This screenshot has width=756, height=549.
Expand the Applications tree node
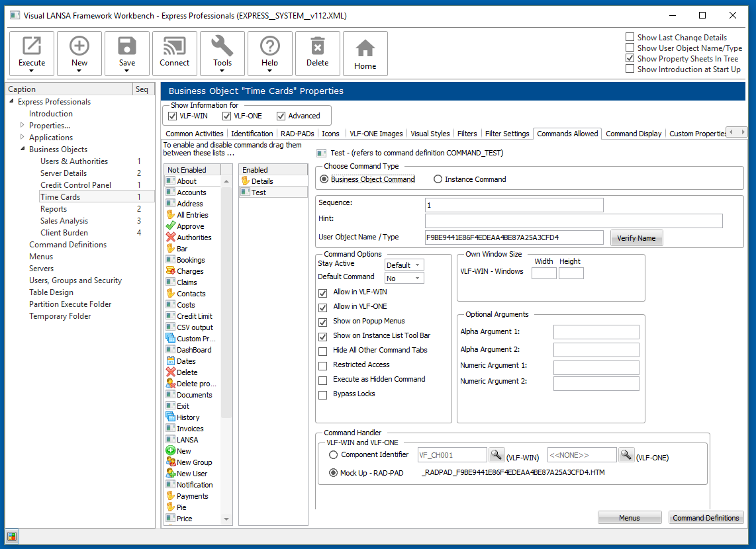23,137
